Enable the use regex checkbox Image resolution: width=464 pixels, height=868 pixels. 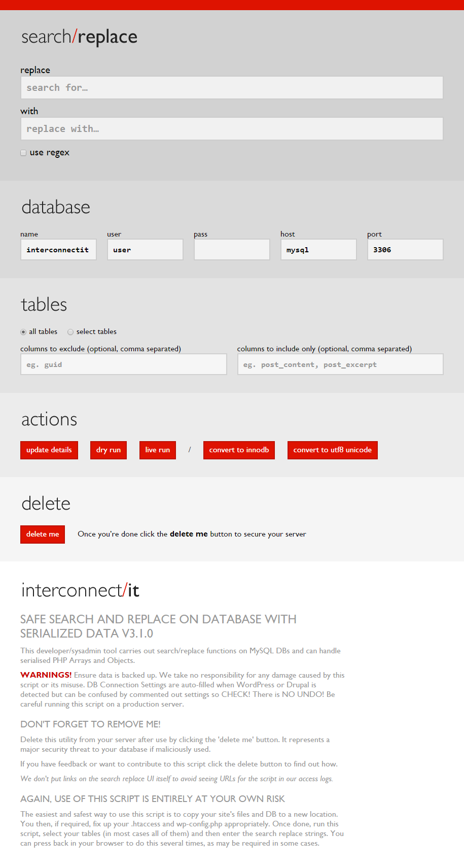(23, 153)
